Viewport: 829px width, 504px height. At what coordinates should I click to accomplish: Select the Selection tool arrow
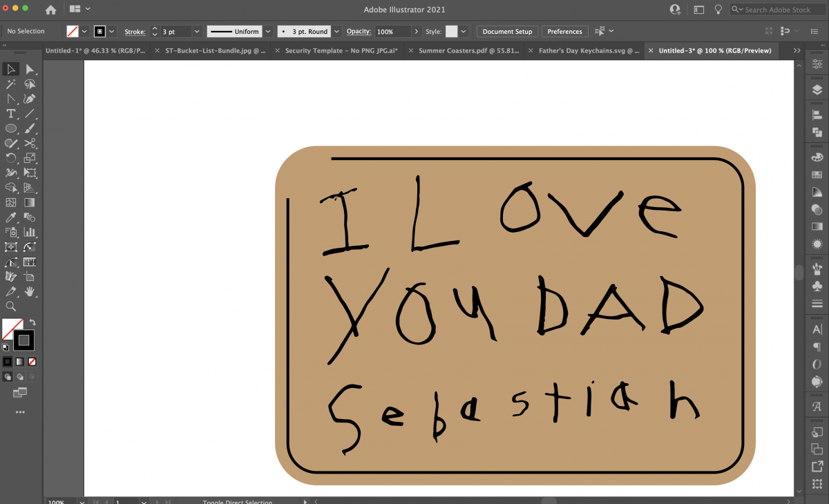click(x=11, y=69)
